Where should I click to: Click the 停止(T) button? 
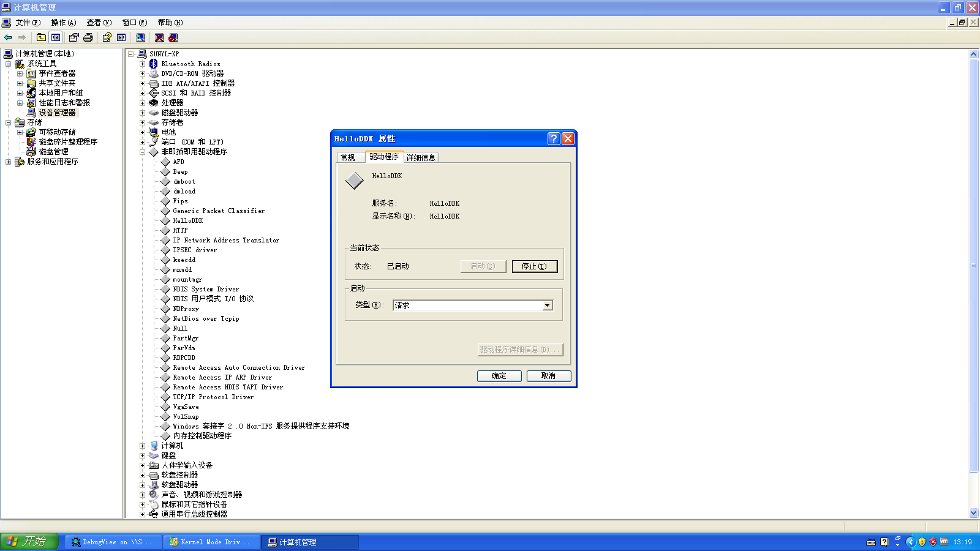535,266
